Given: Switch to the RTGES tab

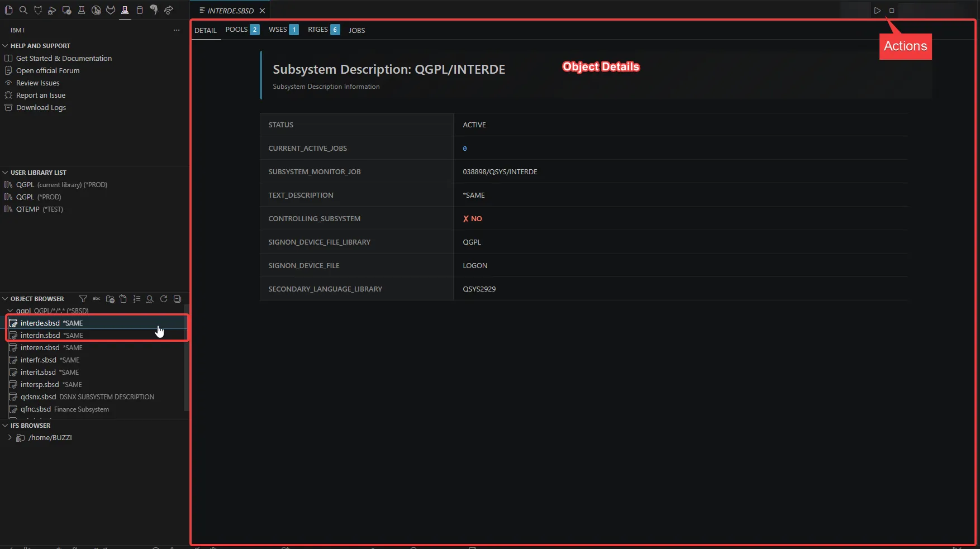Looking at the screenshot, I should (x=324, y=30).
